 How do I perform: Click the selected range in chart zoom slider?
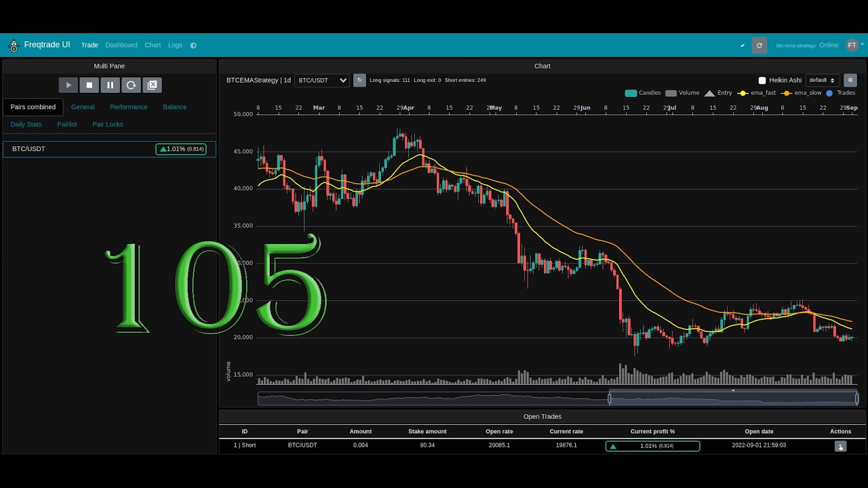[x=733, y=399]
